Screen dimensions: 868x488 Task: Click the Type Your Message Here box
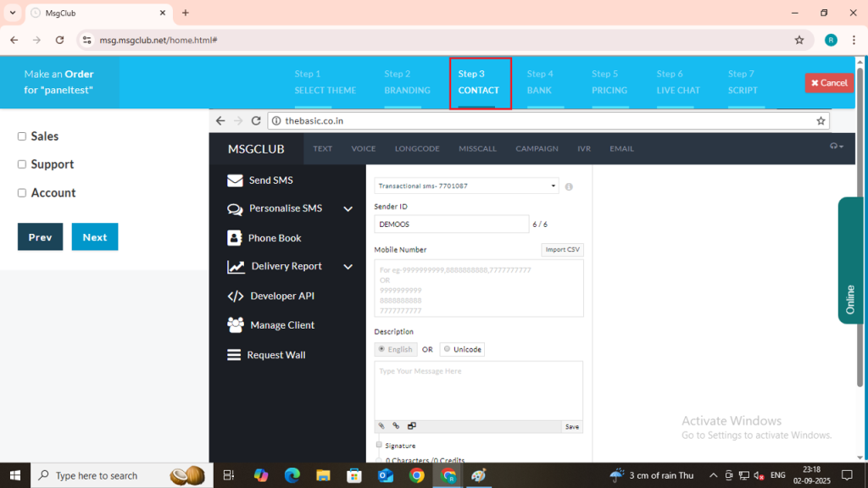[x=479, y=391]
